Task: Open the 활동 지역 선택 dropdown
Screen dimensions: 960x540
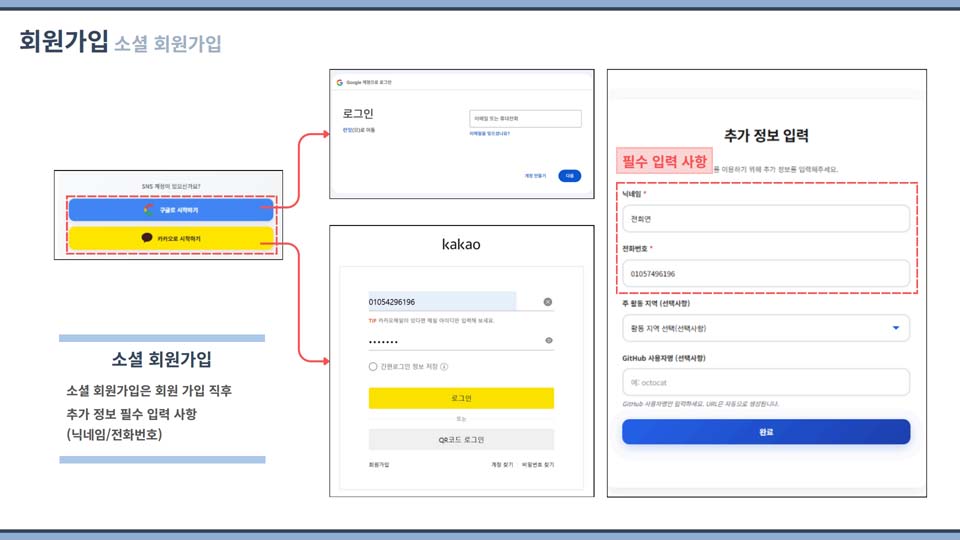Action: 765,328
